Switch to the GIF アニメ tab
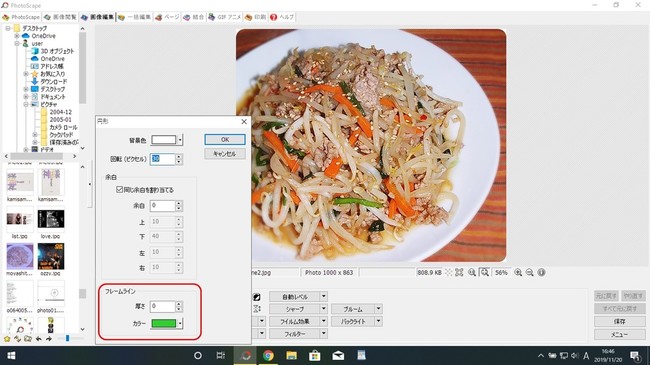 point(224,17)
